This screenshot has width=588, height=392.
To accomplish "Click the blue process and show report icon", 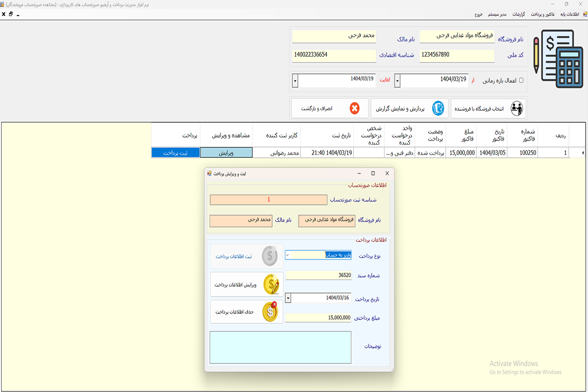I will 438,108.
